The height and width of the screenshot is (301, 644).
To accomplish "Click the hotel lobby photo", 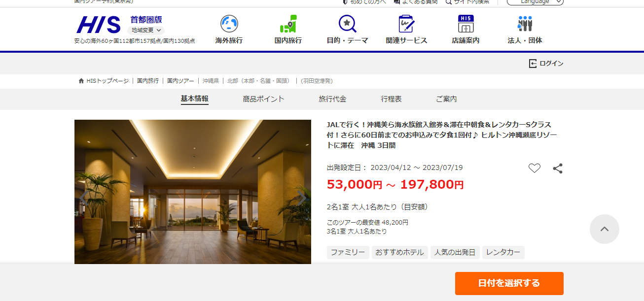I will (x=192, y=192).
